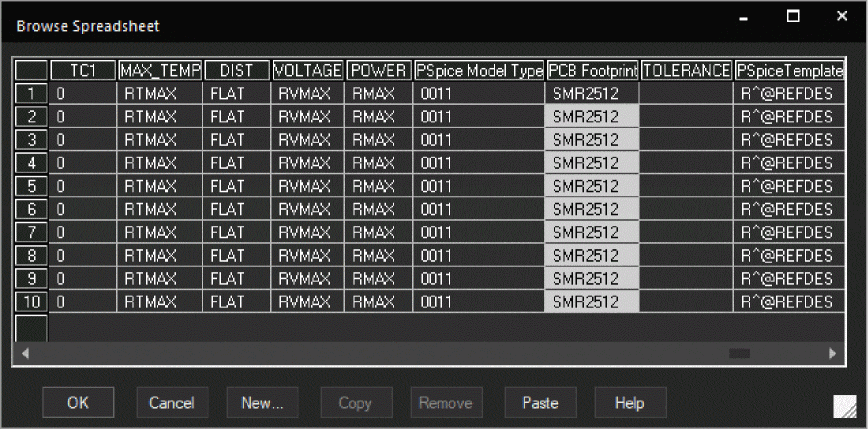
Task: Select the POWER column header
Action: [x=379, y=70]
